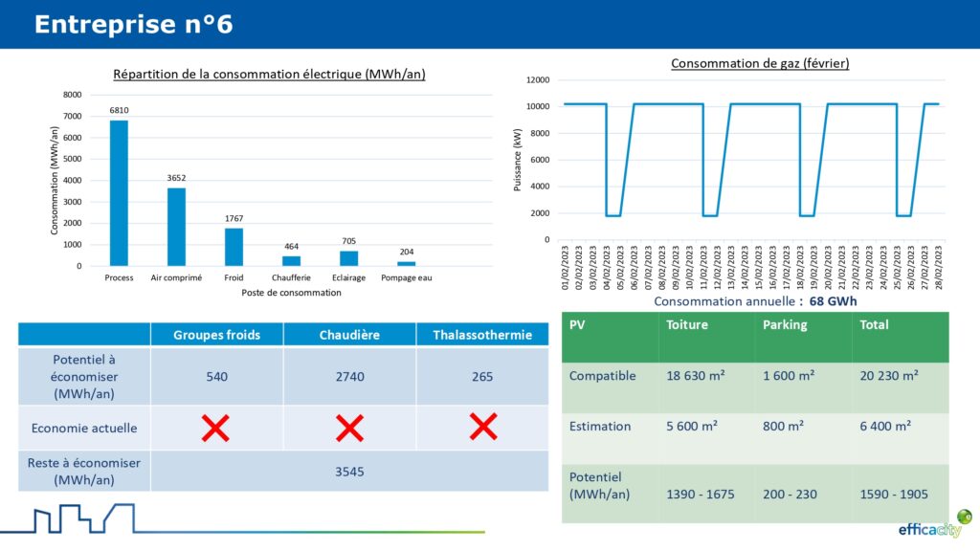Click the Parking column header
Viewport: 980px width, 551px height.
(785, 324)
